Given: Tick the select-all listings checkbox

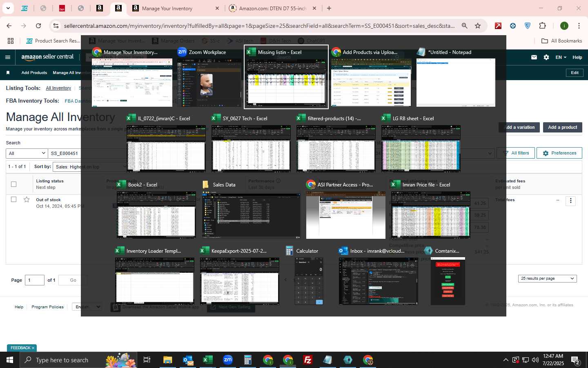Looking at the screenshot, I should [x=13, y=184].
